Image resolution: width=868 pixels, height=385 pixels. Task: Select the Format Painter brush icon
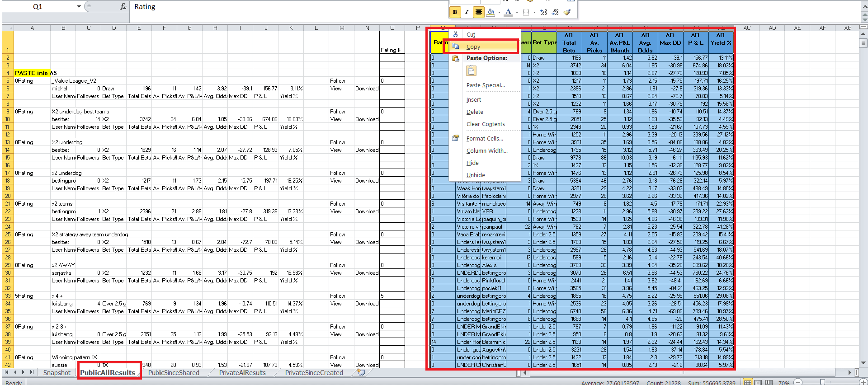(567, 12)
